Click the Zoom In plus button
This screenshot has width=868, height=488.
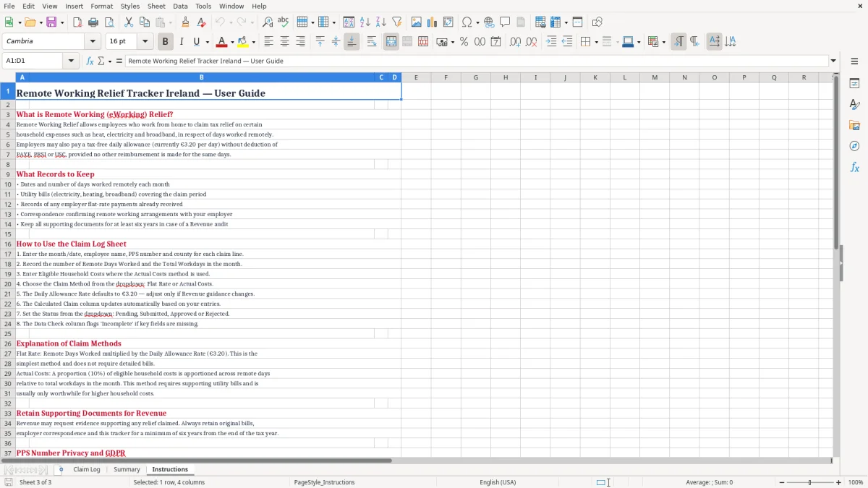pyautogui.click(x=839, y=482)
